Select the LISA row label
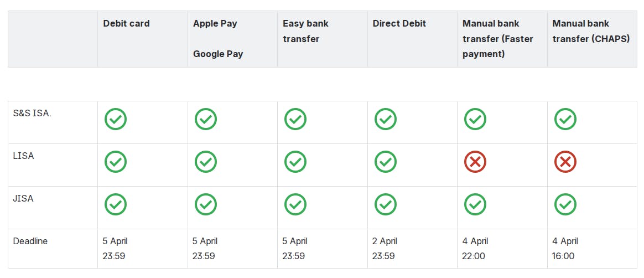Screen dimensions: 644x278 click(24, 156)
